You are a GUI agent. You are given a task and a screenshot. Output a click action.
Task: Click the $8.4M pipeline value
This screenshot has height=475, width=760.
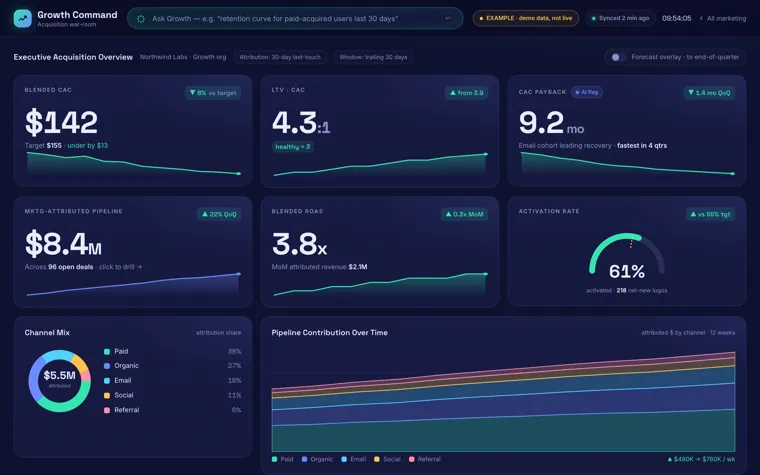(63, 244)
